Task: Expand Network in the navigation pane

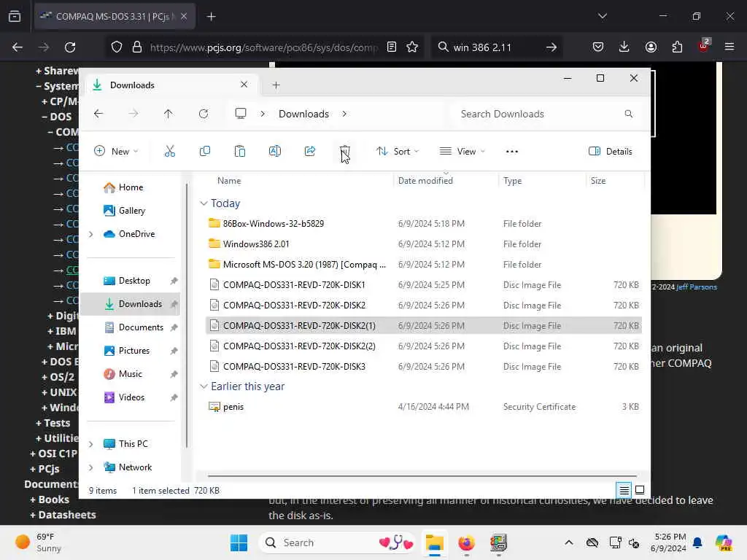Action: (91, 467)
